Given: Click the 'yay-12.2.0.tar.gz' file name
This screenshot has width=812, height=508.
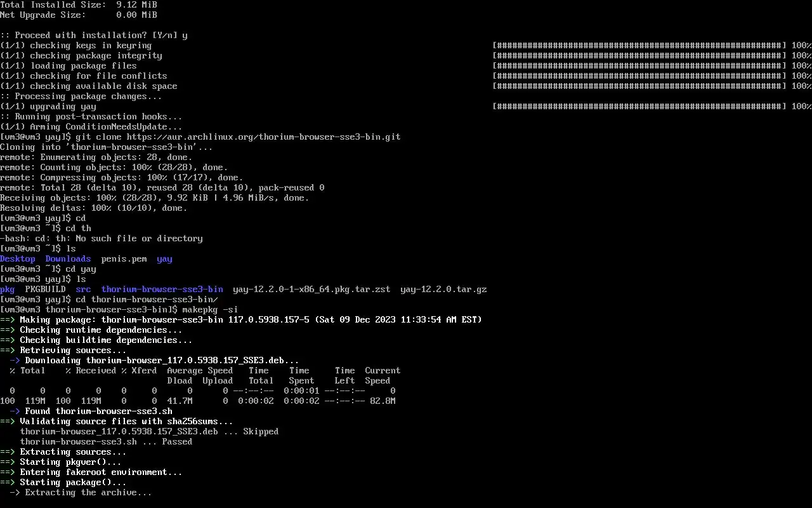Looking at the screenshot, I should click(444, 289).
